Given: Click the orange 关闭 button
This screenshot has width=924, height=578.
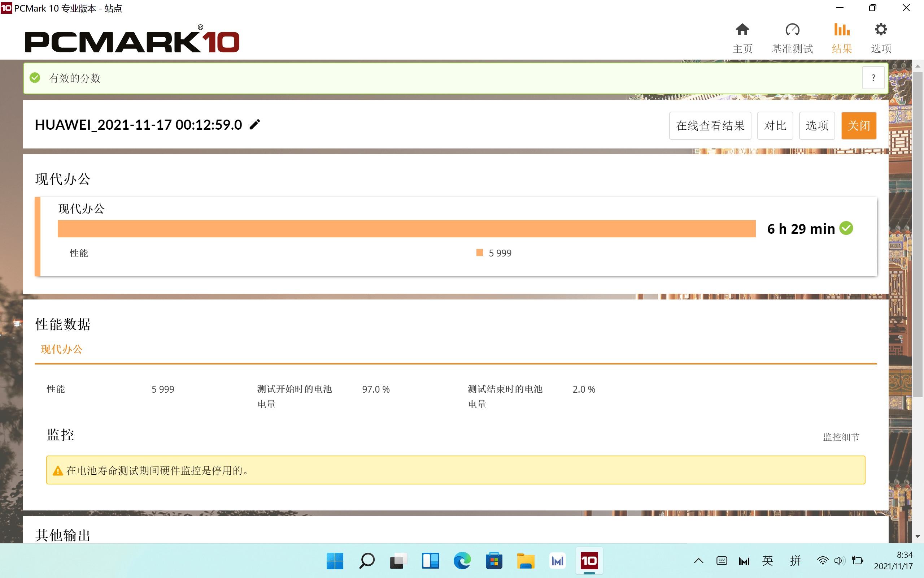Looking at the screenshot, I should [859, 125].
